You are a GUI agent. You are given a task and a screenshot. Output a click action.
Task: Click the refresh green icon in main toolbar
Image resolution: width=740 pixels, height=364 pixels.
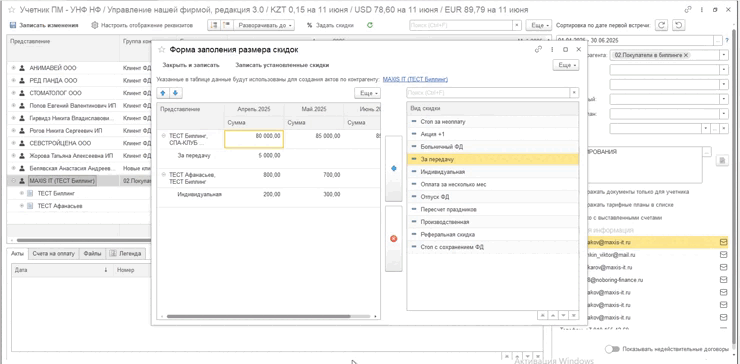pyautogui.click(x=370, y=25)
